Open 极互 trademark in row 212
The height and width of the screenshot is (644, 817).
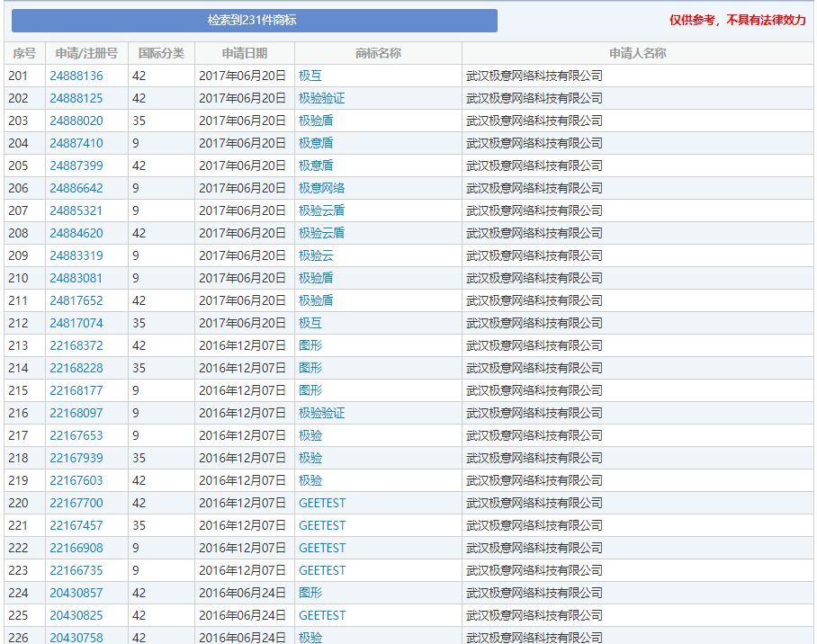click(310, 323)
